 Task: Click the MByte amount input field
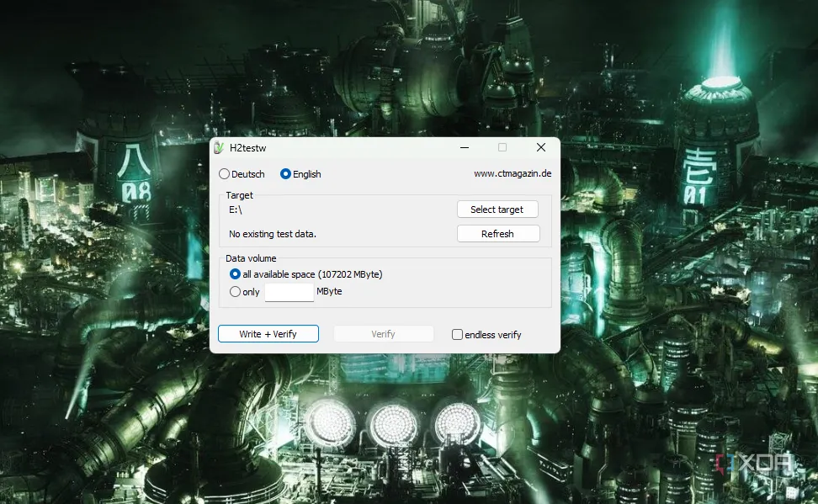289,292
